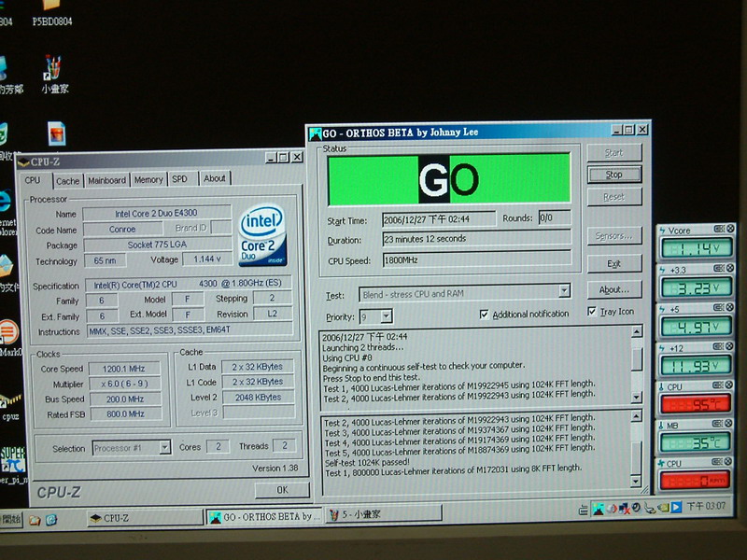This screenshot has width=747, height=560.
Task: Close the +12 voltage monitor panel
Action: tap(729, 346)
